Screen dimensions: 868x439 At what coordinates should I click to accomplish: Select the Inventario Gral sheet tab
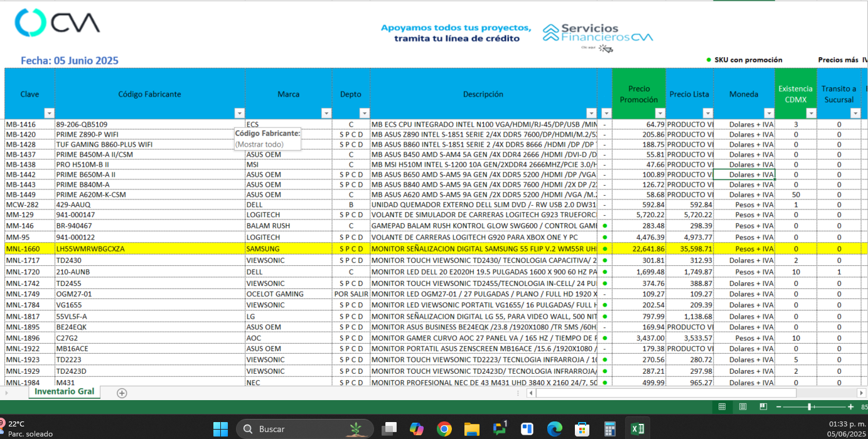click(x=64, y=391)
